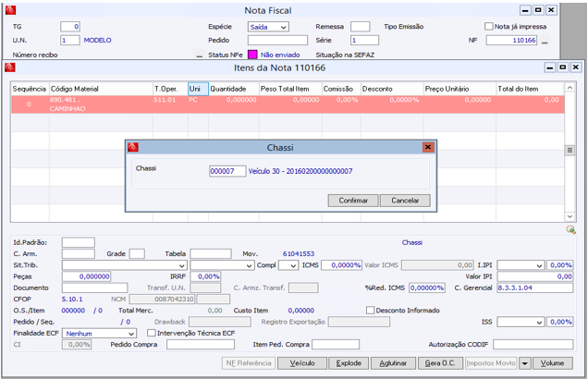Click the Item Ped. Compra input field
Screen dimensions: 588x379
(336, 345)
